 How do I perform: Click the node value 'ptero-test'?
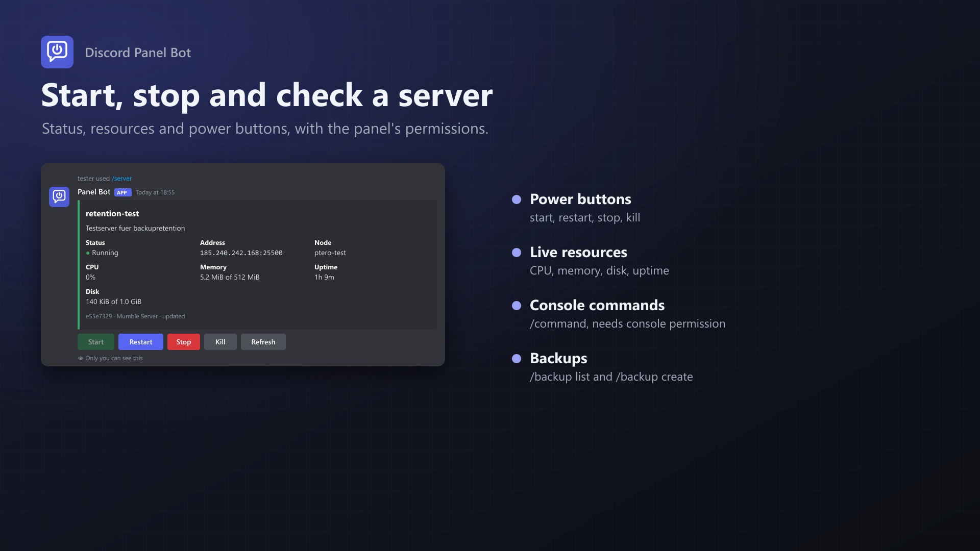point(330,253)
